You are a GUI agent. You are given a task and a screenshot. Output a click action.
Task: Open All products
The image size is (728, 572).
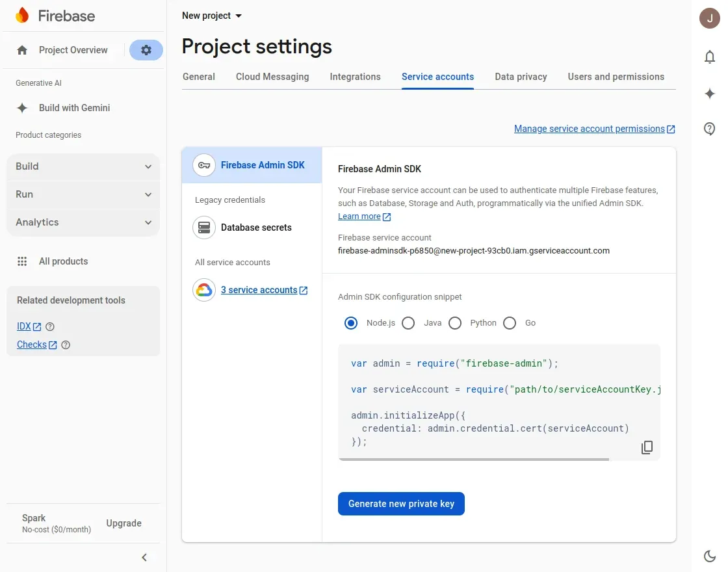63,261
